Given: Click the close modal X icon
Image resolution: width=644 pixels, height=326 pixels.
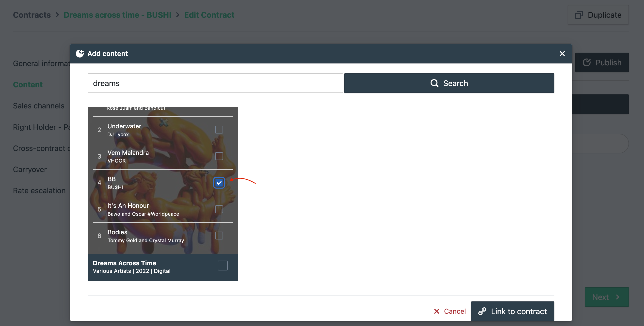Looking at the screenshot, I should 563,53.
